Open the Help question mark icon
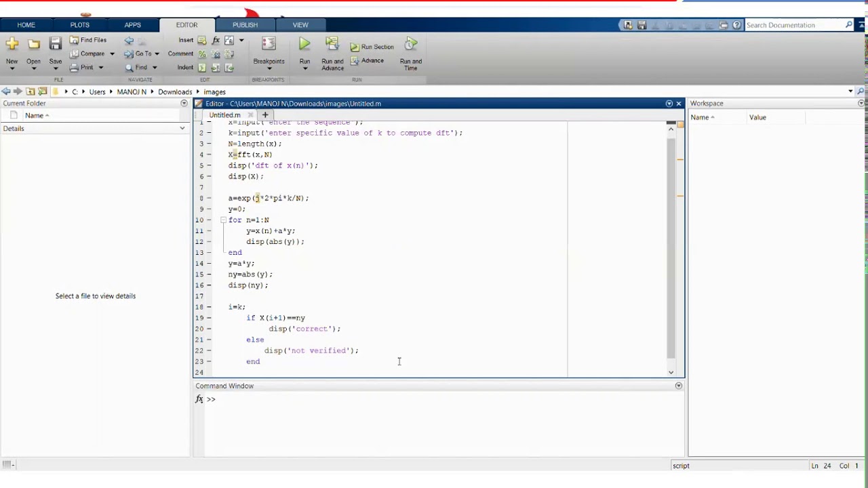Screen dimensions: 868x488 [737, 25]
